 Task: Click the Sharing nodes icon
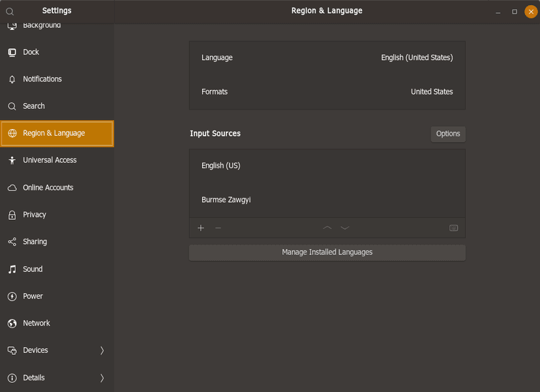pos(12,242)
